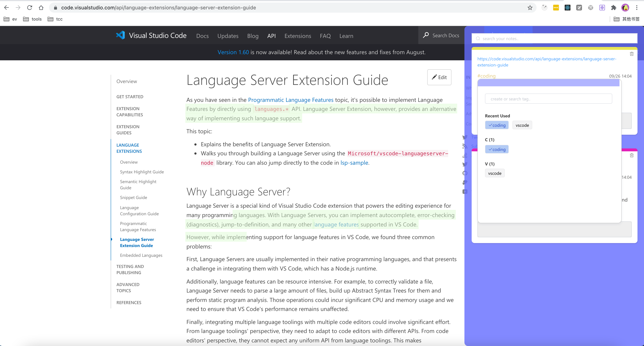Open the Extensions puzzle-piece menu
644x346 pixels.
click(x=614, y=8)
